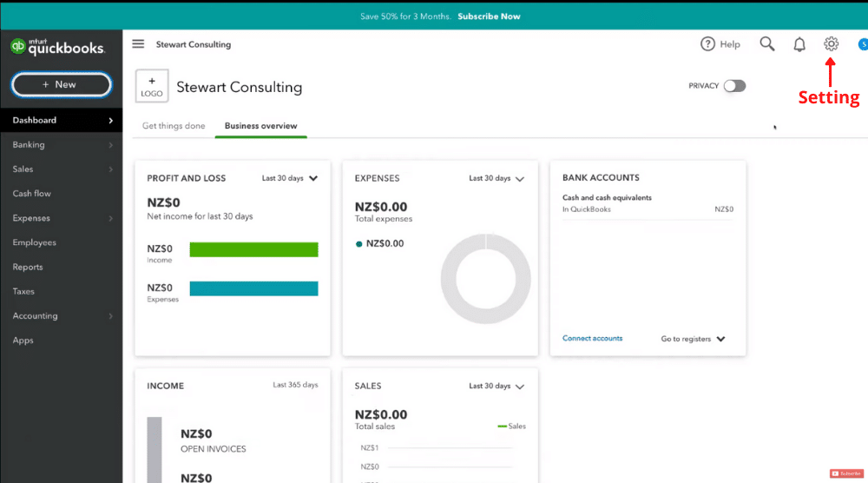Expand the Dashboard submenu chevron
Image resolution: width=868 pixels, height=483 pixels.
111,121
